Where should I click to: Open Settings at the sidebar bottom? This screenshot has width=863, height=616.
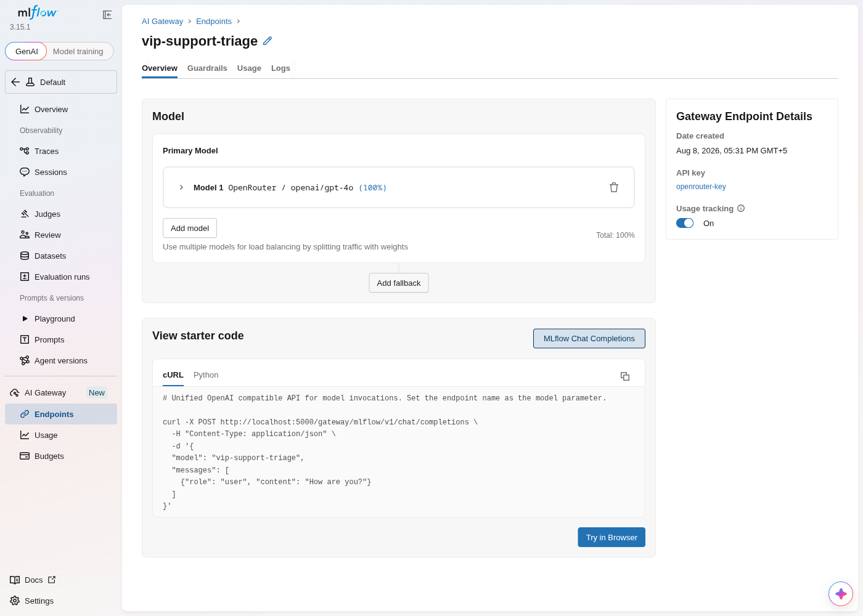pos(32,601)
